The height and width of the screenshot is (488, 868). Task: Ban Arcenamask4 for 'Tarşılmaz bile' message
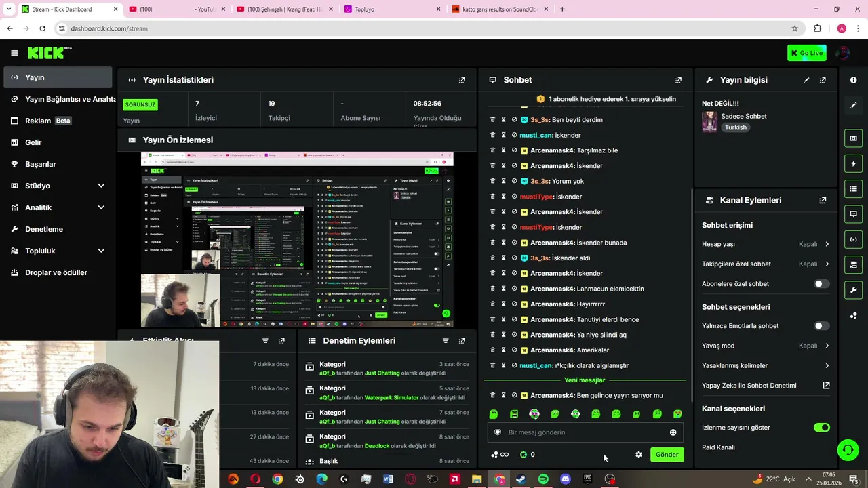click(x=514, y=150)
